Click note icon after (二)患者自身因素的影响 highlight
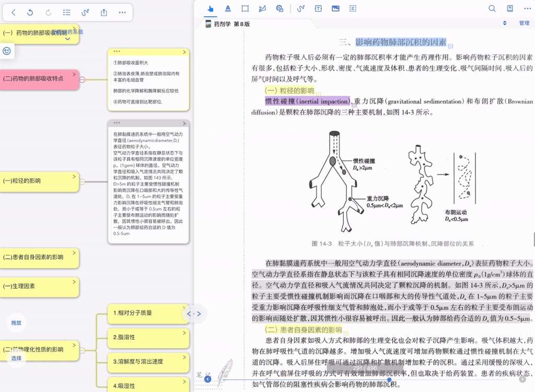Screen dimensions: 535x392 [346, 332]
